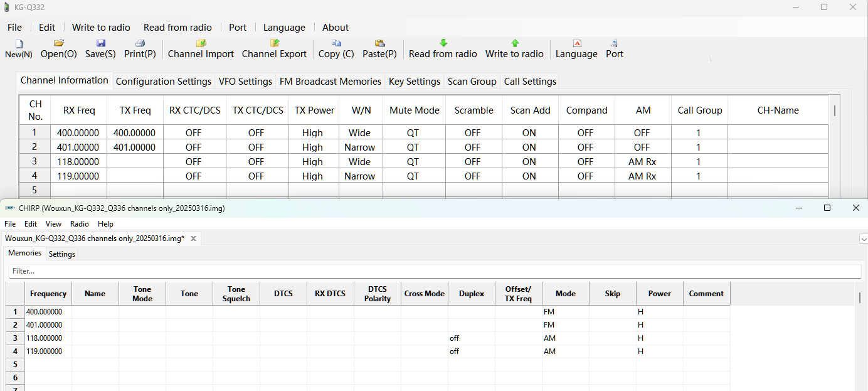The image size is (868, 391).
Task: Click the Port toolbar icon
Action: tap(614, 43)
